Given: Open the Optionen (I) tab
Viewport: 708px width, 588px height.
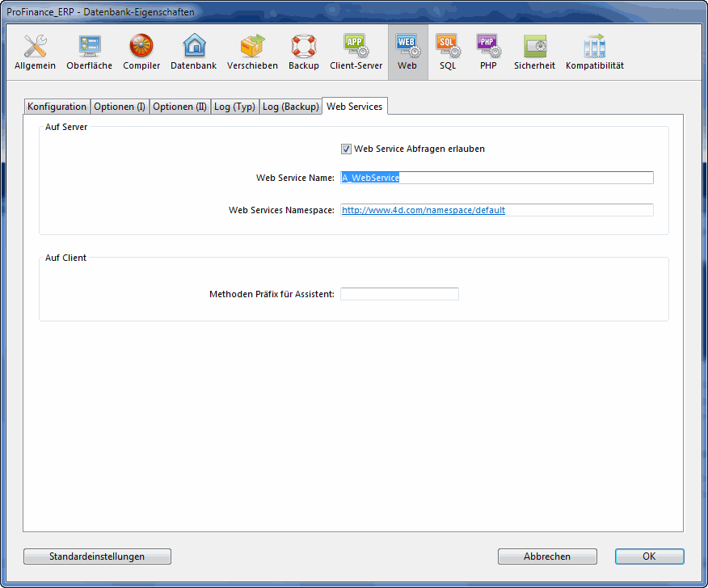Looking at the screenshot, I should click(120, 107).
